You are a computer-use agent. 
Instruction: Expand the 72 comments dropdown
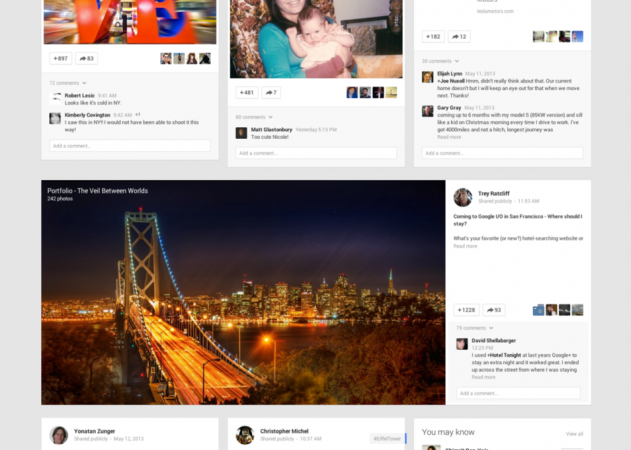[69, 83]
